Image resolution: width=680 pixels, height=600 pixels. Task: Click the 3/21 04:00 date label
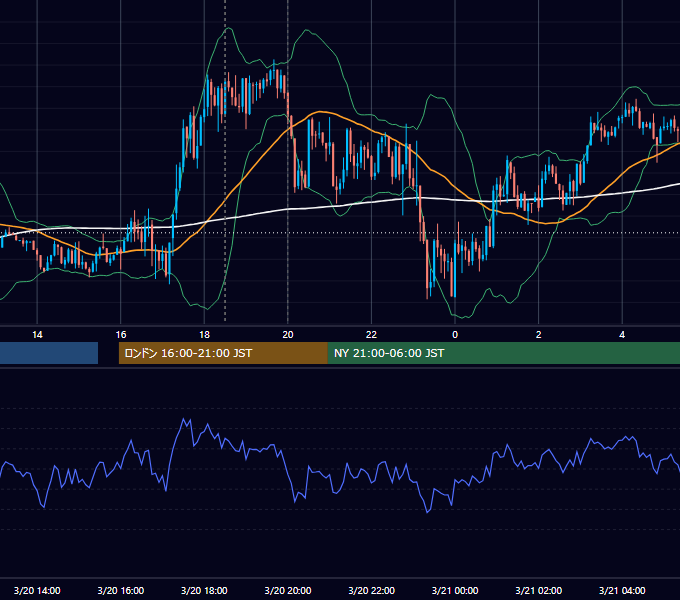click(622, 590)
